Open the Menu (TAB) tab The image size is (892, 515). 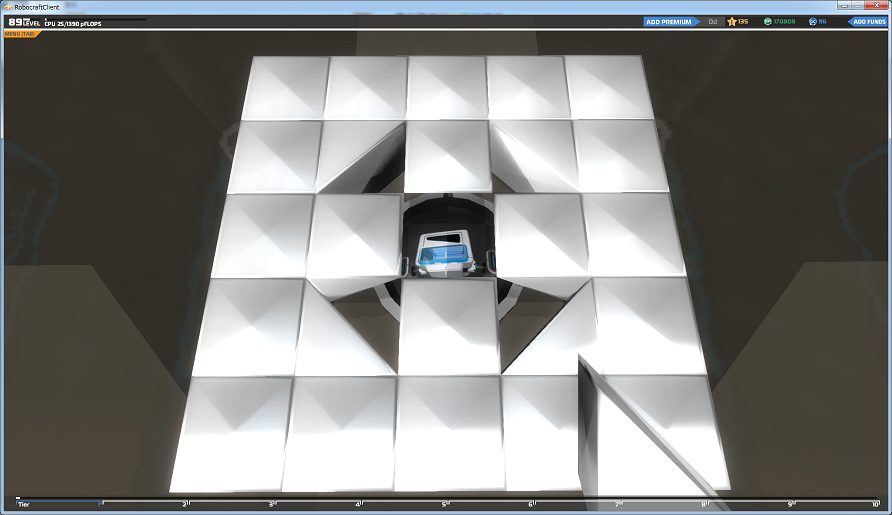pyautogui.click(x=20, y=34)
